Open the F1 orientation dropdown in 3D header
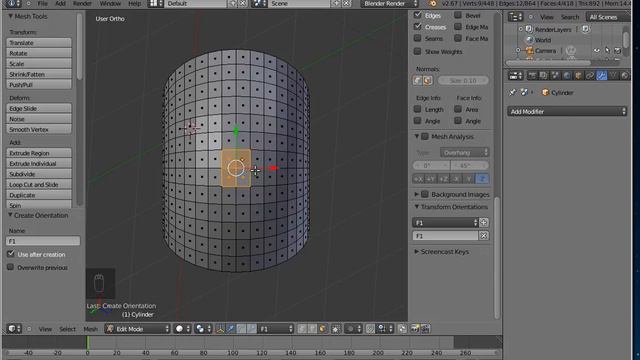 [x=276, y=329]
